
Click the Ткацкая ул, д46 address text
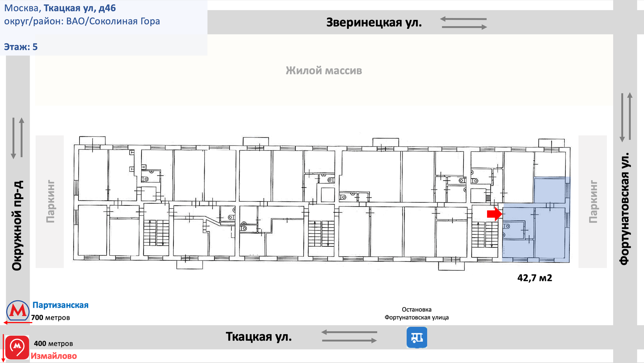(80, 8)
